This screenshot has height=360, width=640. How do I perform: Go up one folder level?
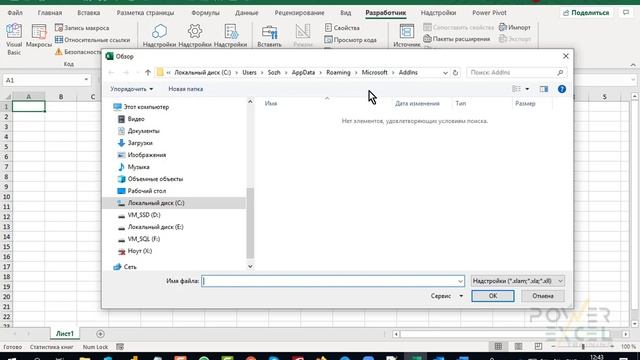point(148,73)
